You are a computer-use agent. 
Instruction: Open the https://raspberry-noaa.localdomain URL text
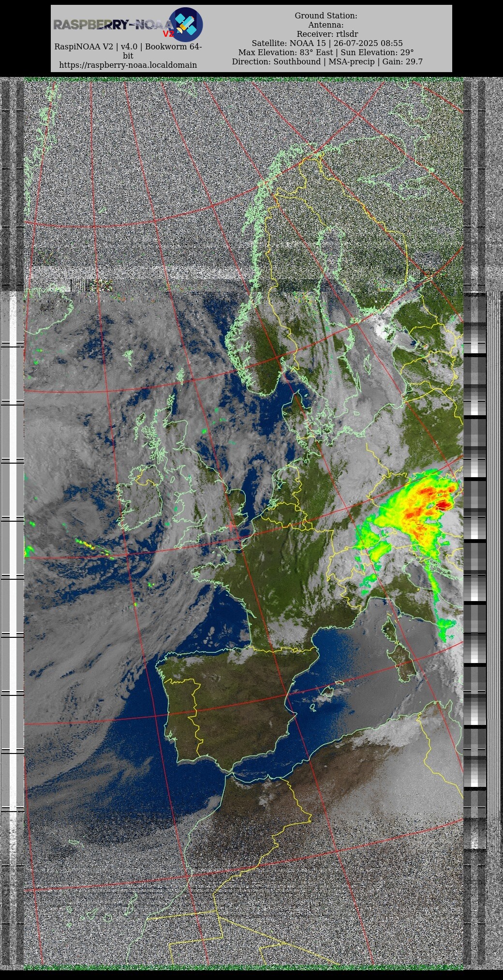tap(128, 65)
